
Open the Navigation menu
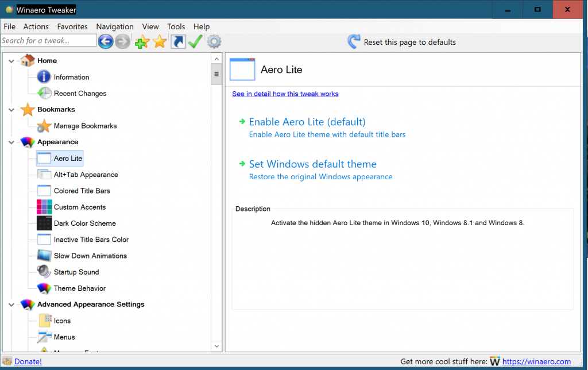point(115,26)
